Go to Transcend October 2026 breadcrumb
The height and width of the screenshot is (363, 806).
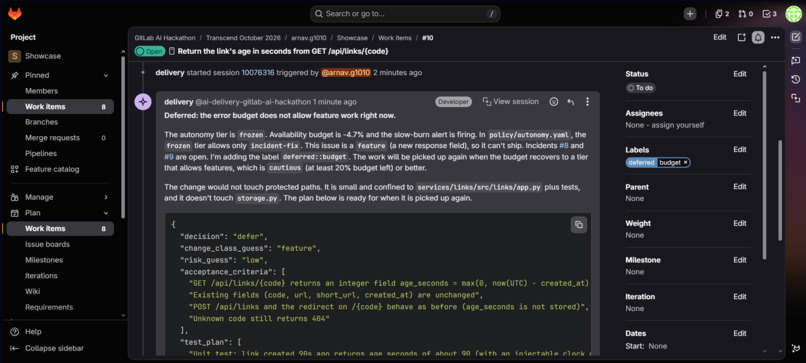tap(243, 38)
